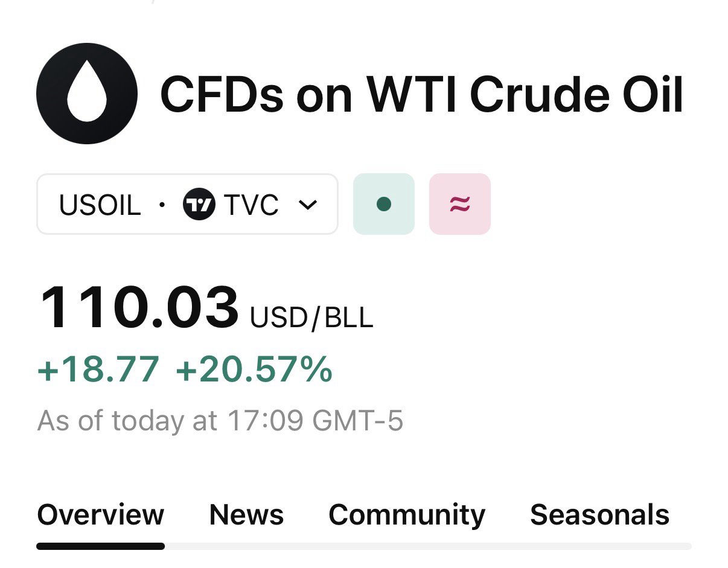Screen dimensions: 728x568
Task: Click the TradingView logo beside TVC
Action: [x=199, y=204]
